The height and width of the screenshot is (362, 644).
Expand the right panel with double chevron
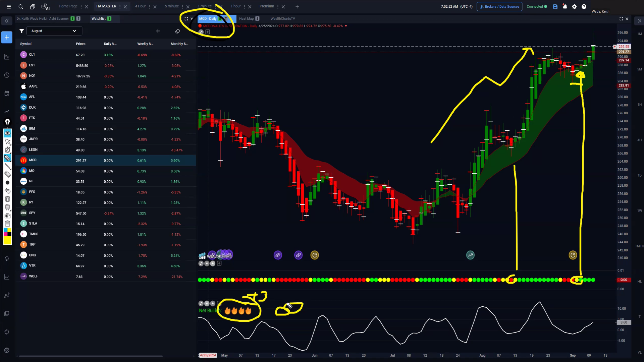click(639, 21)
